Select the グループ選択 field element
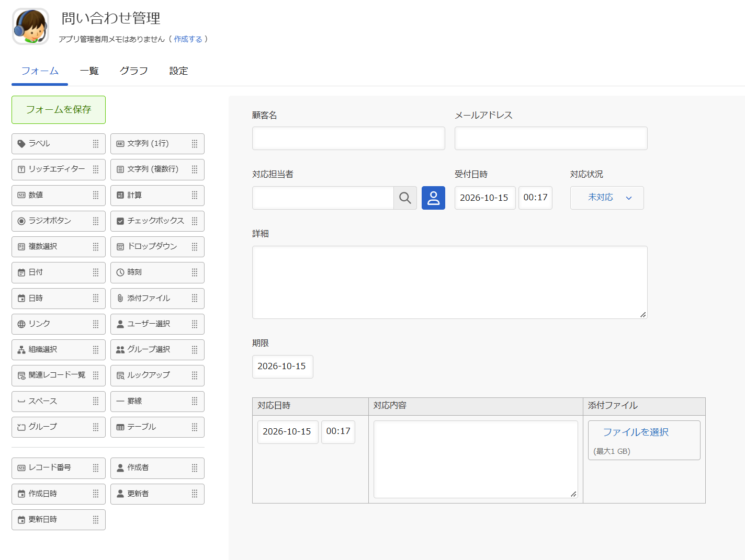The image size is (745, 560). (157, 350)
